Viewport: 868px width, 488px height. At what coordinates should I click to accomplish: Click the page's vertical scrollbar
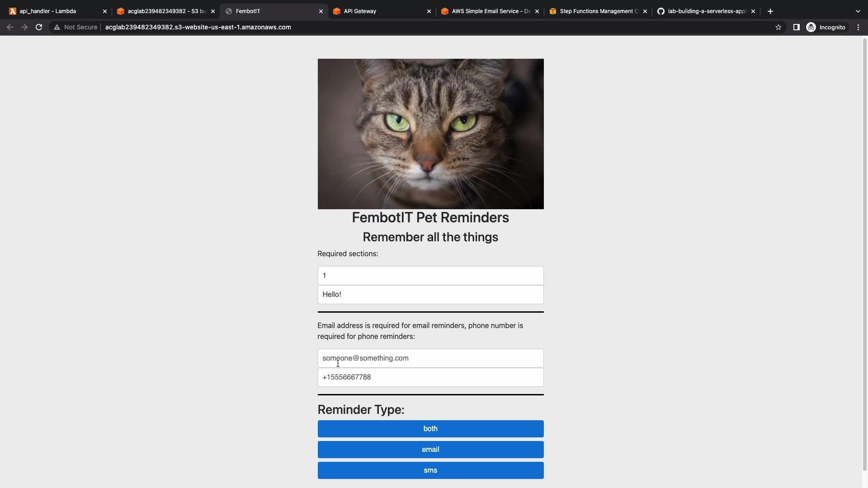click(865, 253)
